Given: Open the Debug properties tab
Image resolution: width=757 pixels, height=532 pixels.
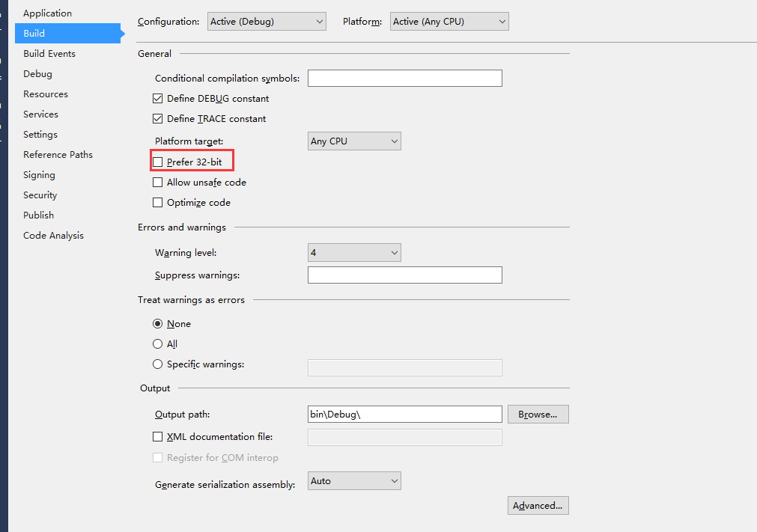Looking at the screenshot, I should pyautogui.click(x=37, y=74).
